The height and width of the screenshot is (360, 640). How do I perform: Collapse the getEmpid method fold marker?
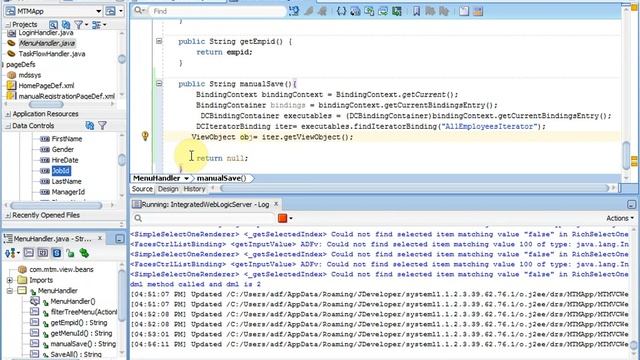pyautogui.click(x=159, y=41)
